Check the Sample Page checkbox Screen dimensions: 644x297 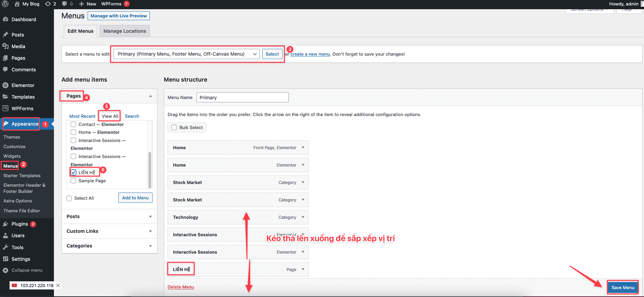point(73,181)
